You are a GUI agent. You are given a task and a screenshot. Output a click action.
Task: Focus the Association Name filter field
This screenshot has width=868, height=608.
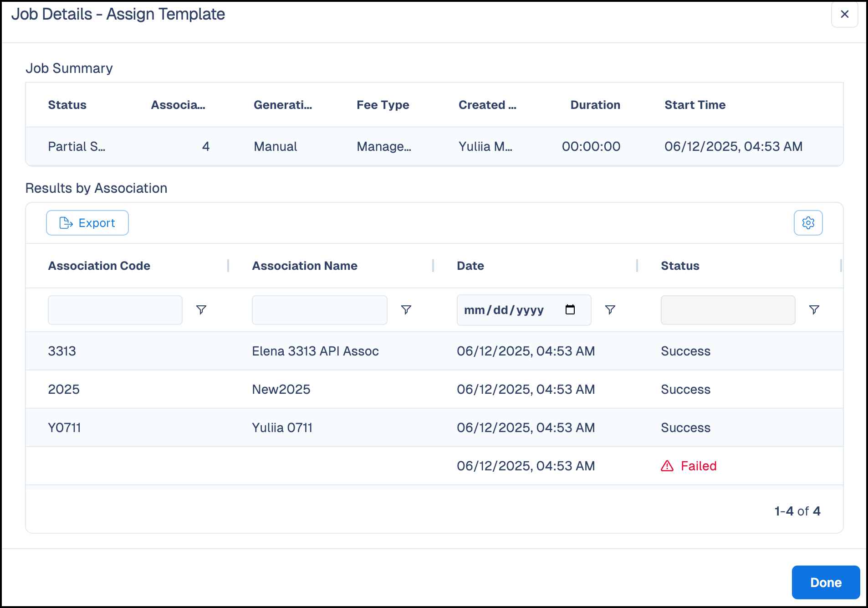320,310
